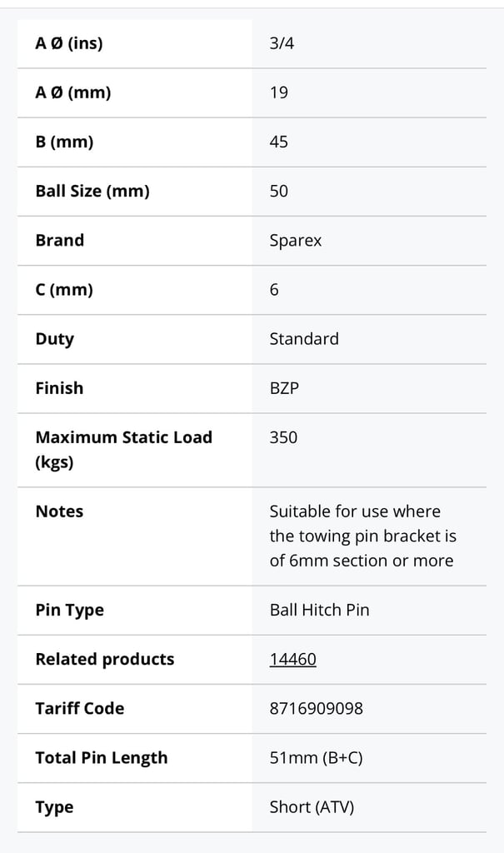The height and width of the screenshot is (853, 504).
Task: Click the A Ø (mm) value 19
Action: coord(279,92)
